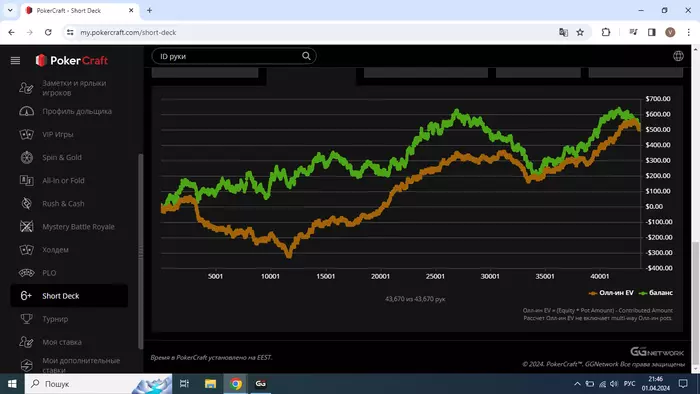This screenshot has height=394, width=700.
Task: Open the language globe icon
Action: (x=678, y=56)
